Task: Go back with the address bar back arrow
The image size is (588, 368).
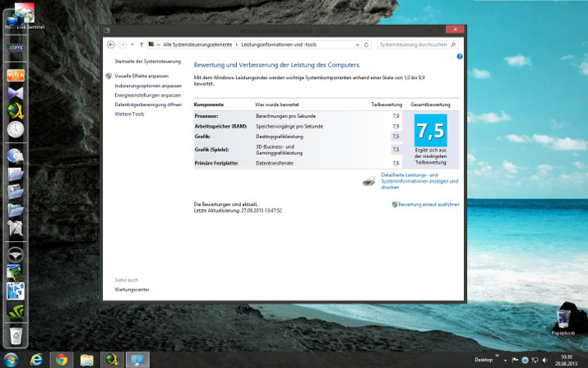Action: coord(111,44)
